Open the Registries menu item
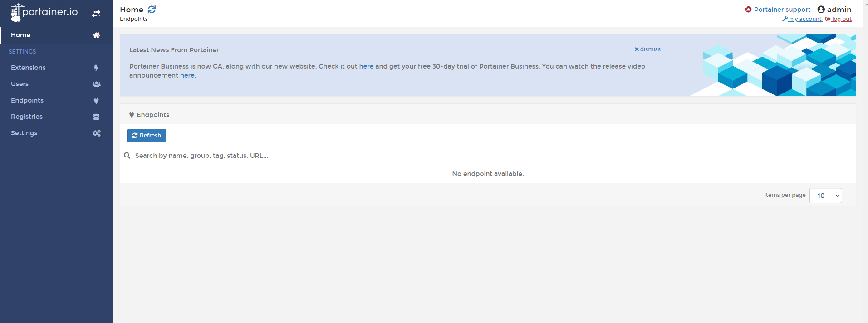The image size is (868, 323). point(56,117)
